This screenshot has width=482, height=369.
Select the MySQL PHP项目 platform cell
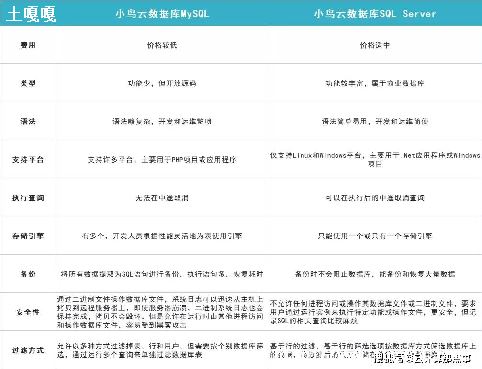click(x=162, y=159)
